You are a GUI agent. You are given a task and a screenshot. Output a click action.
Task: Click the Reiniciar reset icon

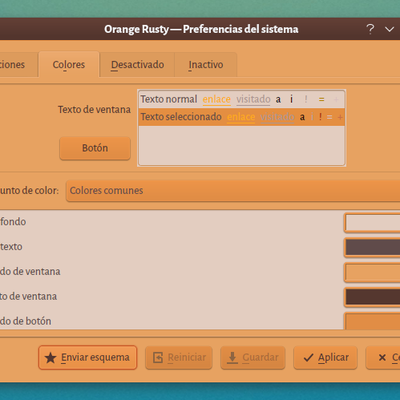tap(158, 358)
